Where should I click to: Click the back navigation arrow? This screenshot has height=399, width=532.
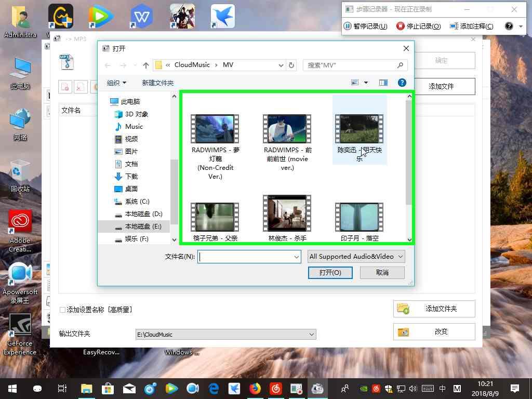[x=108, y=65]
